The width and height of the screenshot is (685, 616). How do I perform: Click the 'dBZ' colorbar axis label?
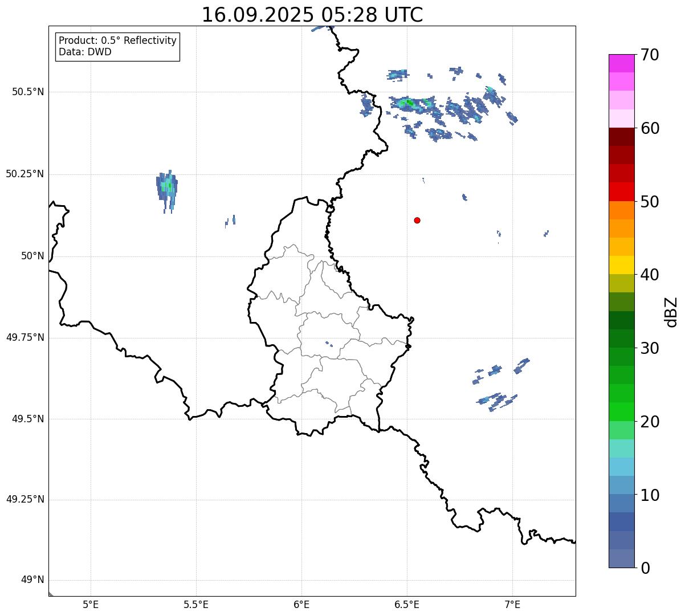coord(671,311)
